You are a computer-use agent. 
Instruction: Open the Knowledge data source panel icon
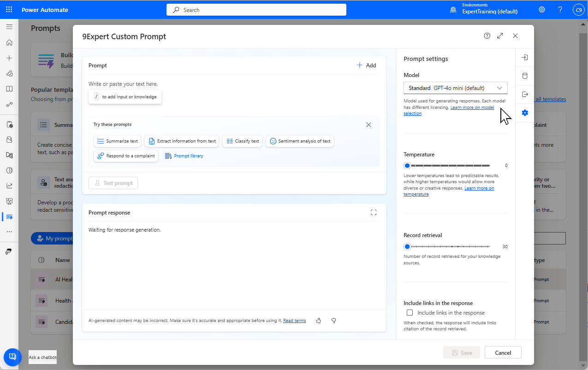coord(524,76)
